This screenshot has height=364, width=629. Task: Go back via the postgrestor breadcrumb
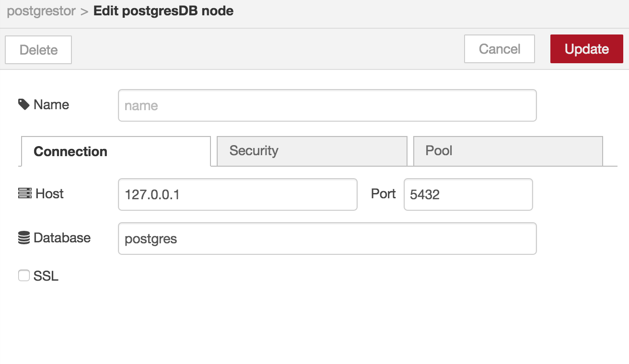(x=41, y=11)
